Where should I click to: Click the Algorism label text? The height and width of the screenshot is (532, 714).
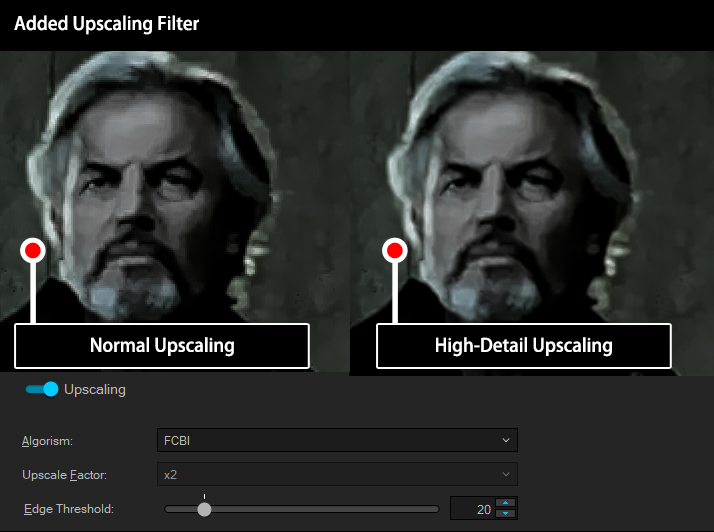(47, 441)
